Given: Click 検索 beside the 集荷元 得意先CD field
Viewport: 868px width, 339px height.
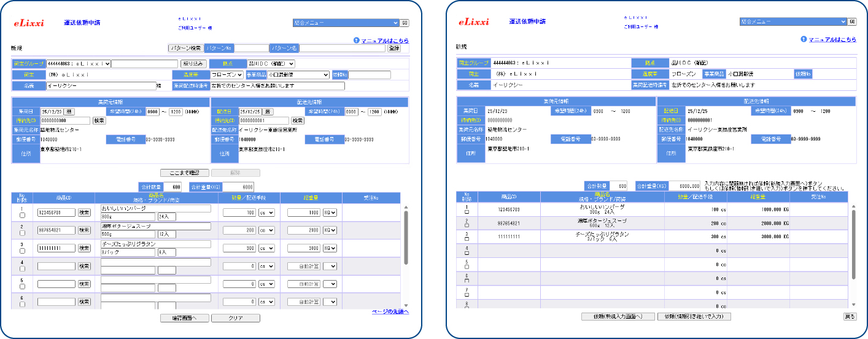Looking at the screenshot, I should point(99,121).
